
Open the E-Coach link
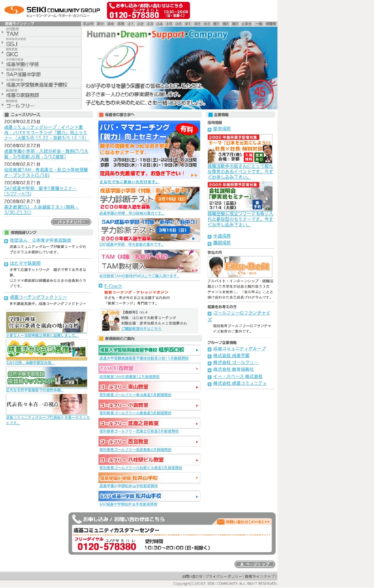113,286
